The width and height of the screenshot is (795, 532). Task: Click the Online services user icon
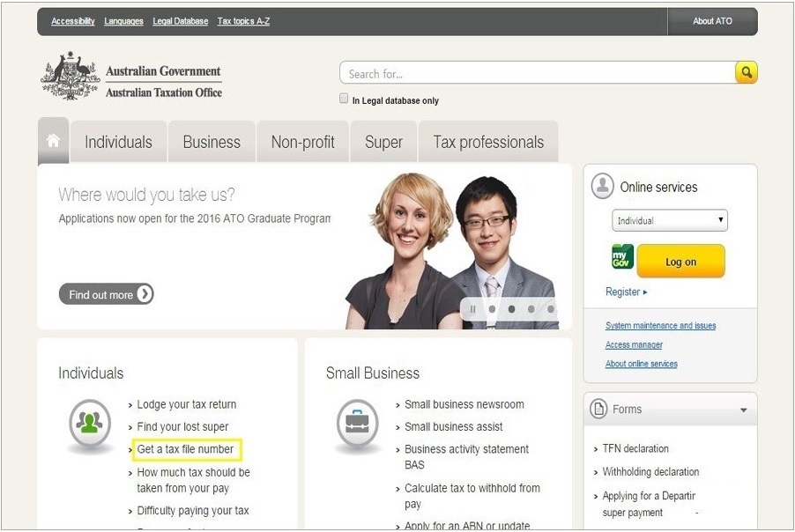click(602, 186)
